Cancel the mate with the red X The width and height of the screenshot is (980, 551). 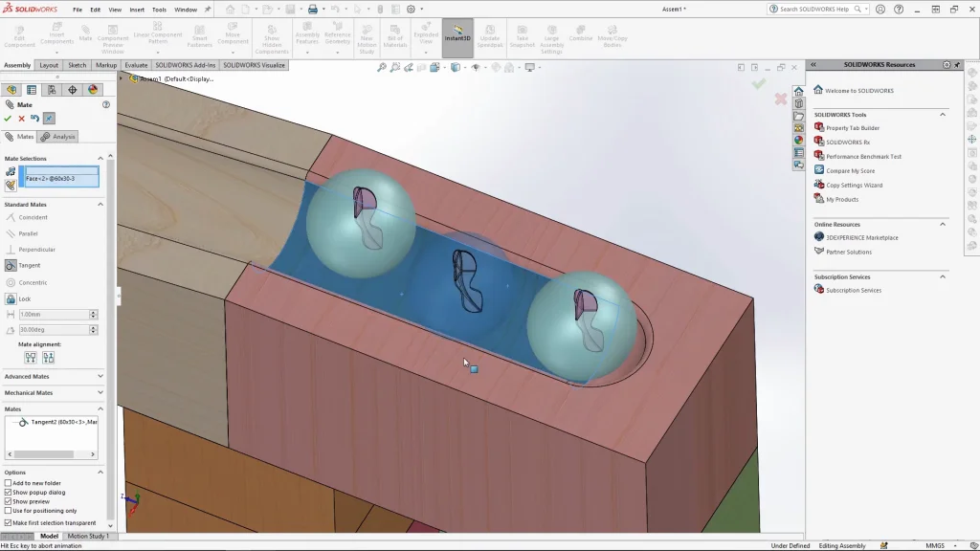click(21, 119)
